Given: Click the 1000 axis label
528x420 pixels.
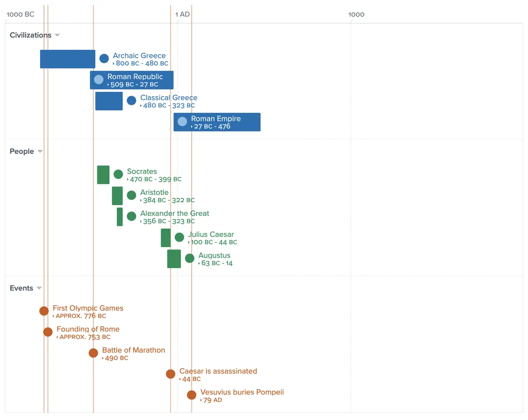Looking at the screenshot, I should coord(356,15).
